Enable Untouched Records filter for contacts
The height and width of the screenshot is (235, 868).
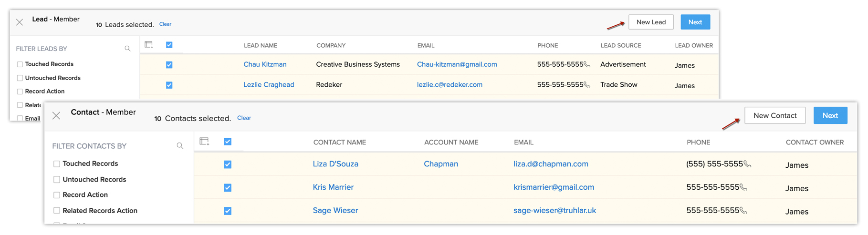coord(57,180)
